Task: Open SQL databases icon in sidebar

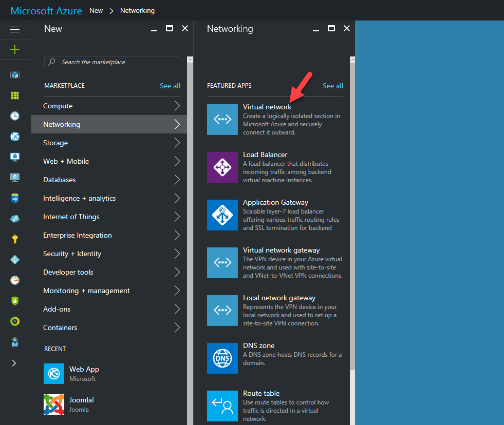Action: pyautogui.click(x=15, y=198)
